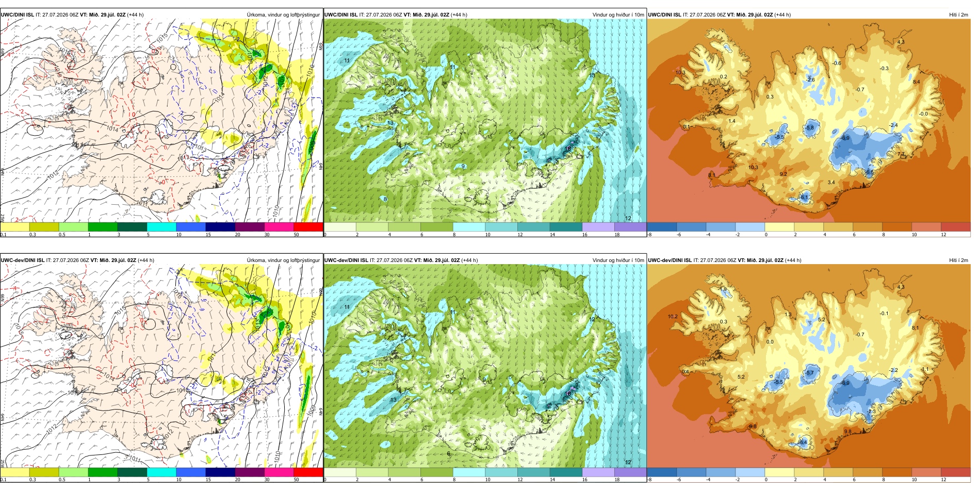Click the '3.4' temperature value on UWC/DINI map

coord(831,183)
